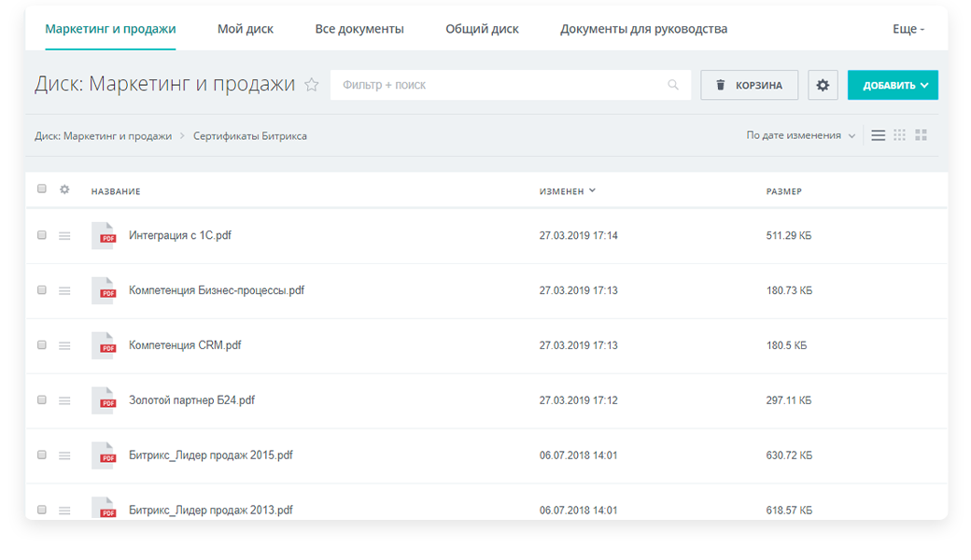The width and height of the screenshot is (971, 560).
Task: Click the search magnifier icon in the filter field
Action: tap(673, 85)
